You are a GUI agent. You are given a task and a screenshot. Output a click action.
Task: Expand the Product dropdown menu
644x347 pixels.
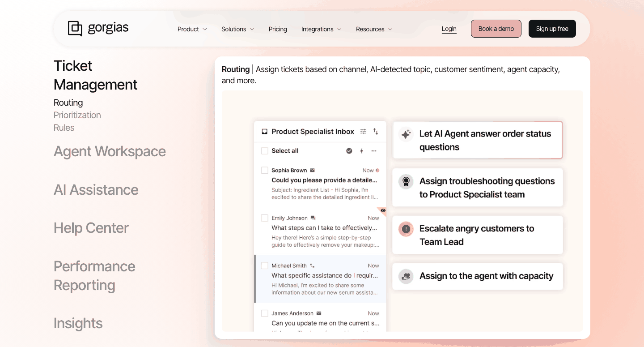pyautogui.click(x=192, y=29)
